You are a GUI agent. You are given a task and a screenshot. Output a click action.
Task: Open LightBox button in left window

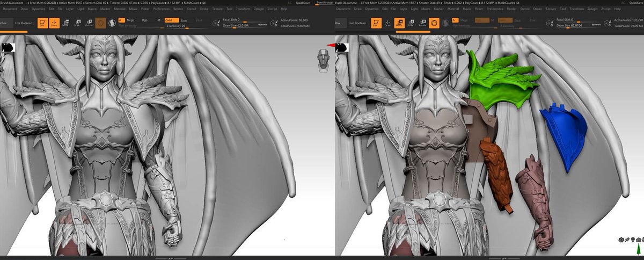(x=6, y=23)
